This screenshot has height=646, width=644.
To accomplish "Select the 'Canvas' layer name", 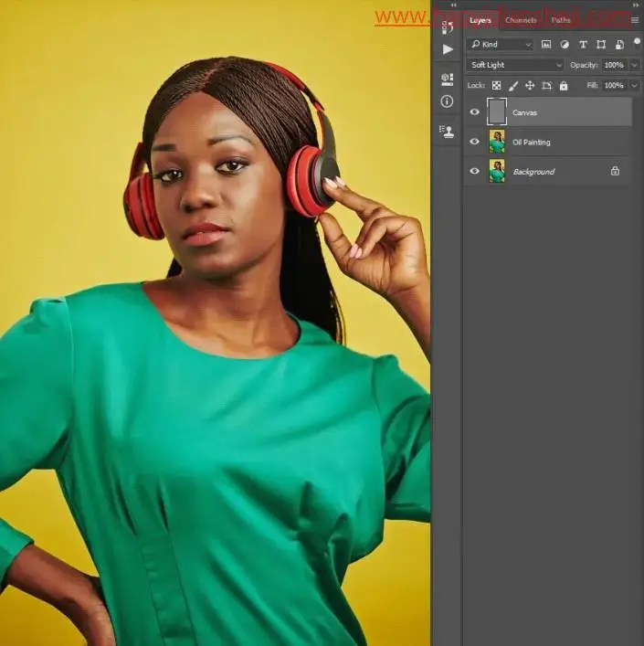I will (524, 112).
